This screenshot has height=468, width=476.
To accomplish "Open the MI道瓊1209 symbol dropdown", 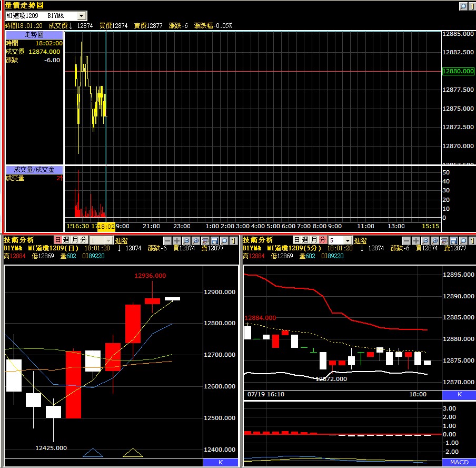I will point(82,16).
